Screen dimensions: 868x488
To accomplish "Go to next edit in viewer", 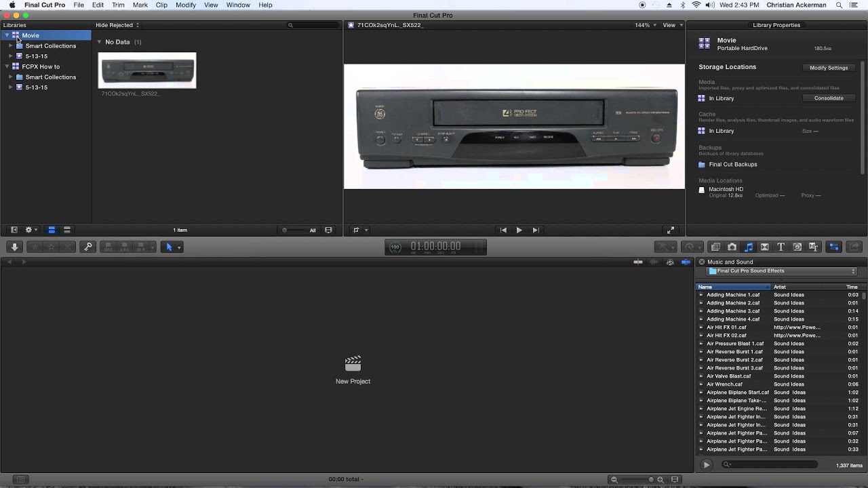I will click(x=536, y=230).
